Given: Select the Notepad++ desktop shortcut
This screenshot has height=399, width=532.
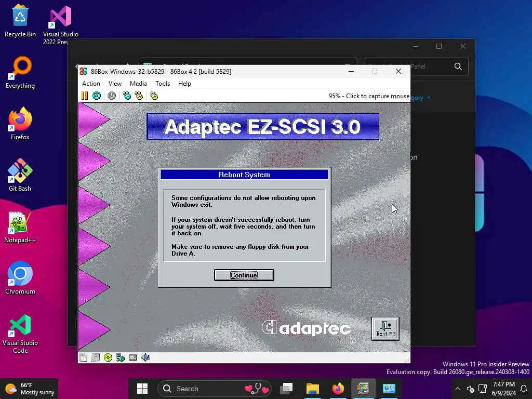Looking at the screenshot, I should [20, 227].
